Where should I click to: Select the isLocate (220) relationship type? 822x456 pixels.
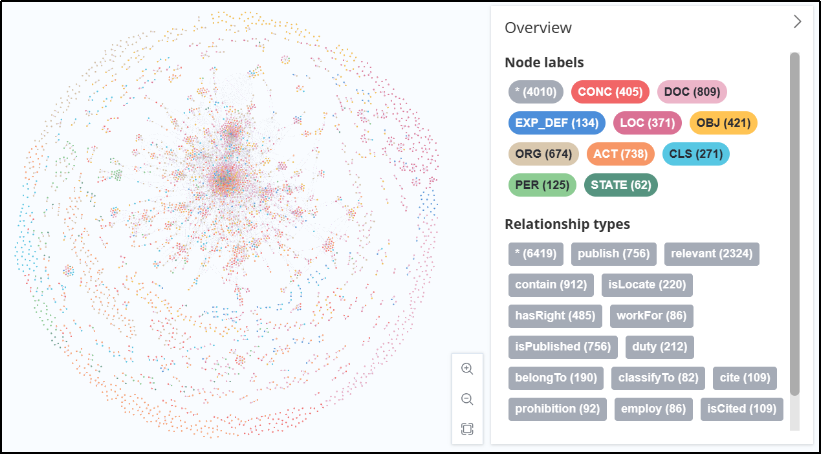point(647,285)
